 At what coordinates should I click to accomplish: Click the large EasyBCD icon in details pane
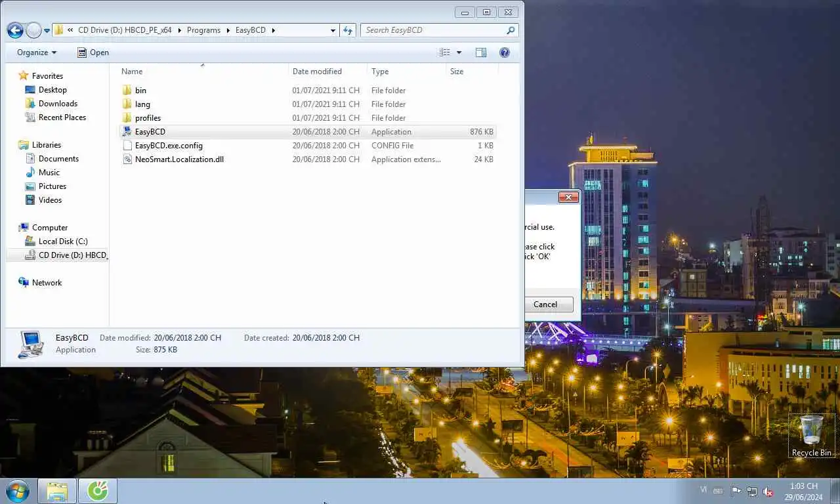(x=31, y=344)
